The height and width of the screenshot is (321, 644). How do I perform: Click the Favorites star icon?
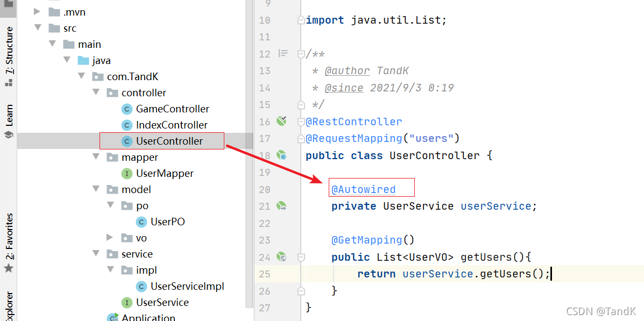[9, 269]
